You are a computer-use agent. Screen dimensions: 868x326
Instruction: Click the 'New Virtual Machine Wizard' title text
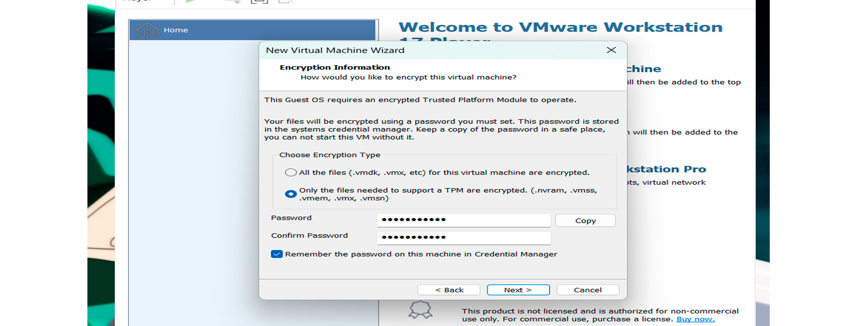335,50
